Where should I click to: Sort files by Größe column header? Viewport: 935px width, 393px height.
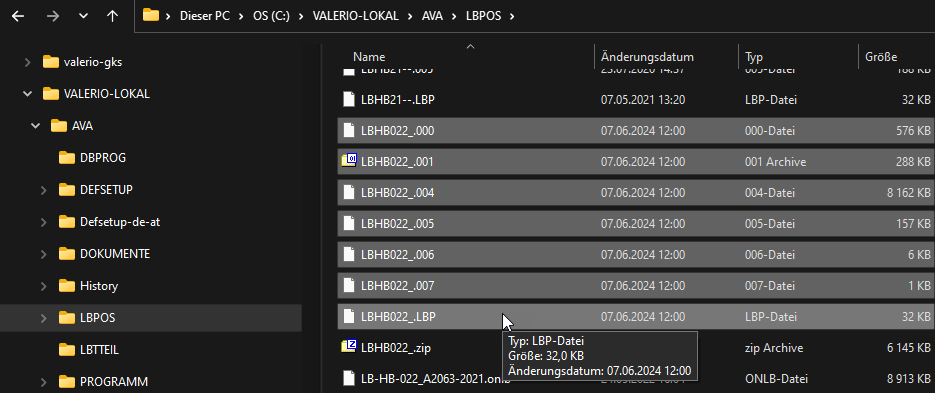point(881,57)
